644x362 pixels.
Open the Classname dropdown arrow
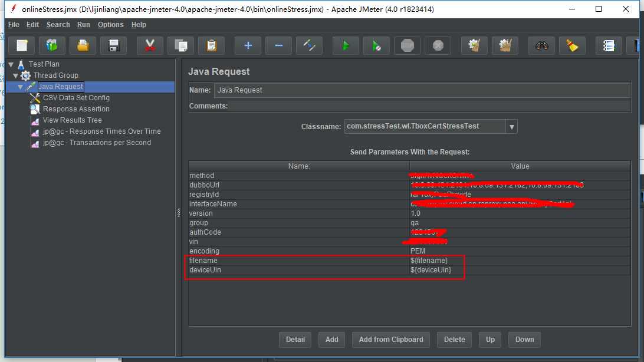(x=512, y=126)
